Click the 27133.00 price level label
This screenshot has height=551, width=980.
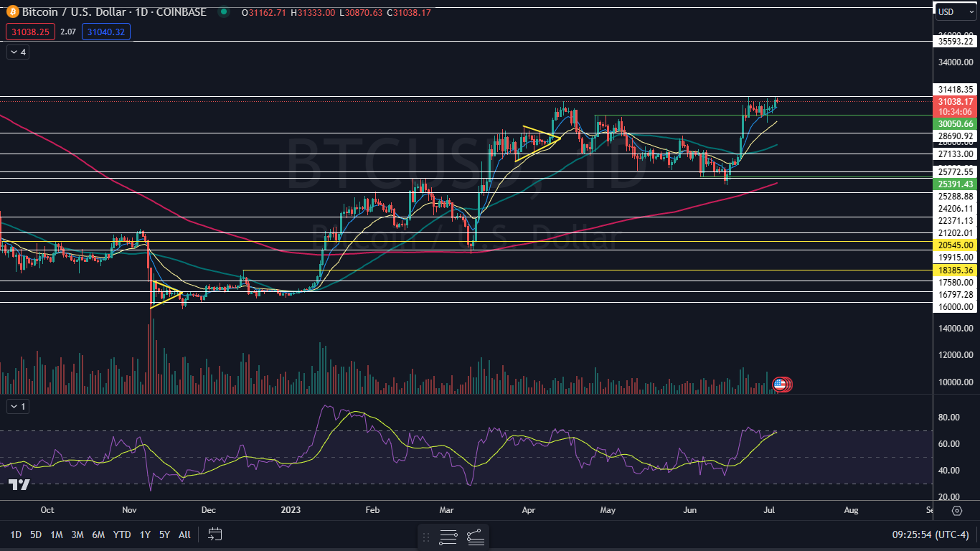click(x=956, y=154)
